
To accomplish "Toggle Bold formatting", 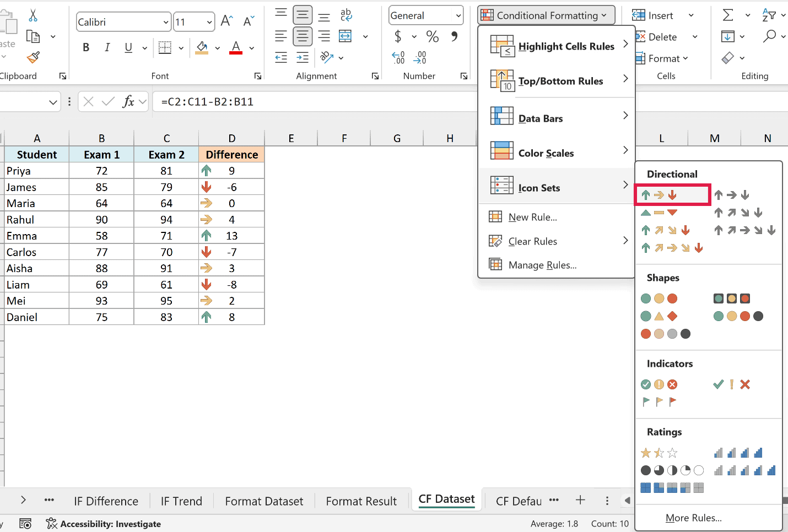I will click(x=86, y=47).
